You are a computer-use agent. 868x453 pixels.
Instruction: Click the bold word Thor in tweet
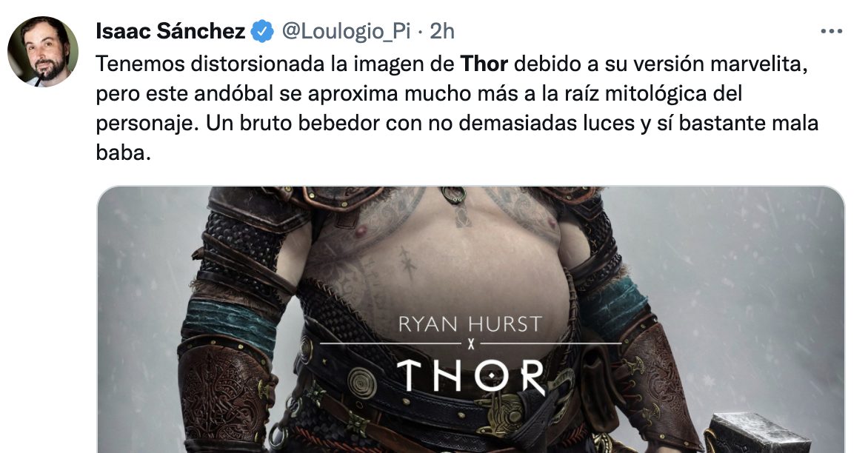click(x=484, y=64)
